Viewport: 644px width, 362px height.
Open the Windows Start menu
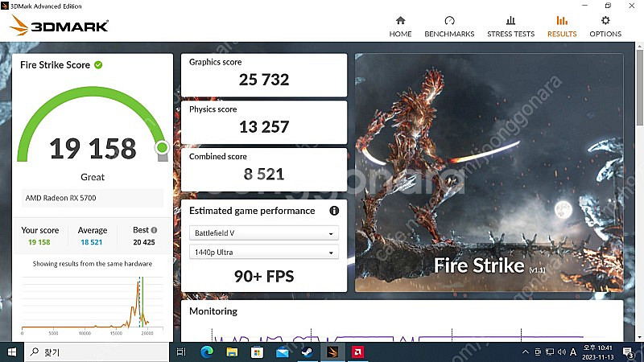pos(12,352)
